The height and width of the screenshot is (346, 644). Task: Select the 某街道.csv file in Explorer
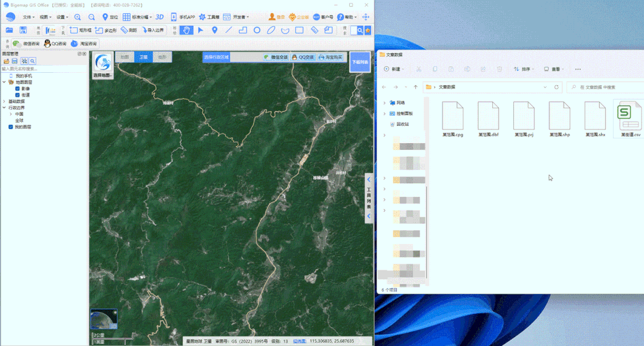point(630,119)
